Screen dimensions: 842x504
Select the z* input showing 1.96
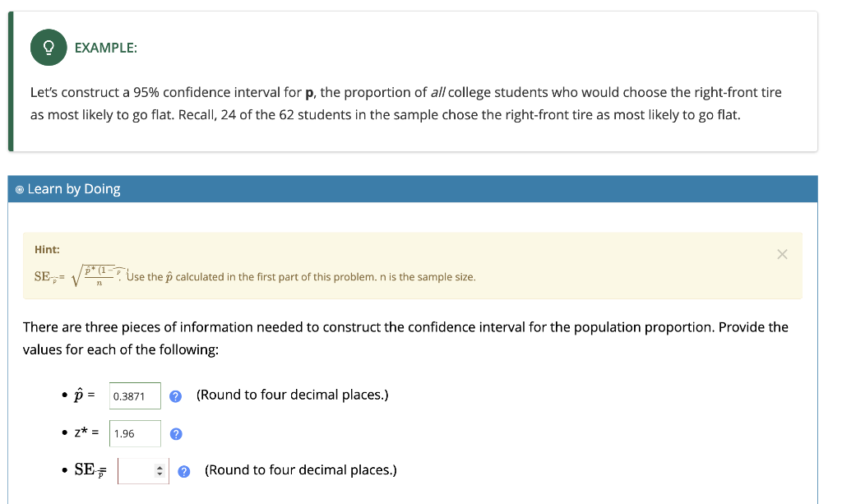pyautogui.click(x=134, y=433)
